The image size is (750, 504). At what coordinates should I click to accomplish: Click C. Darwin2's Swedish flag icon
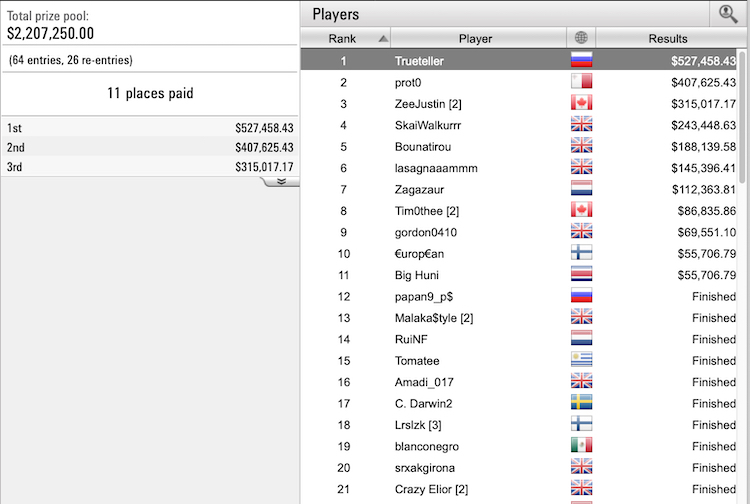580,403
